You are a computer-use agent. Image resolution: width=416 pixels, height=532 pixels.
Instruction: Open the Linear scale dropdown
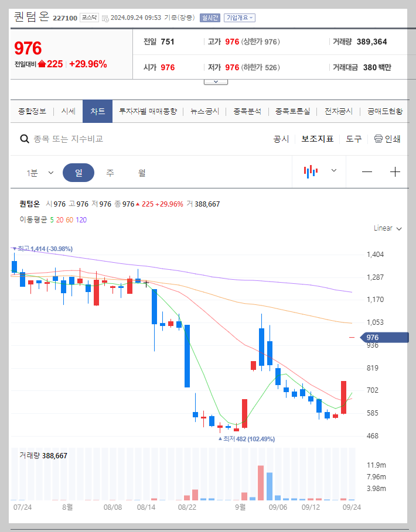coord(387,229)
